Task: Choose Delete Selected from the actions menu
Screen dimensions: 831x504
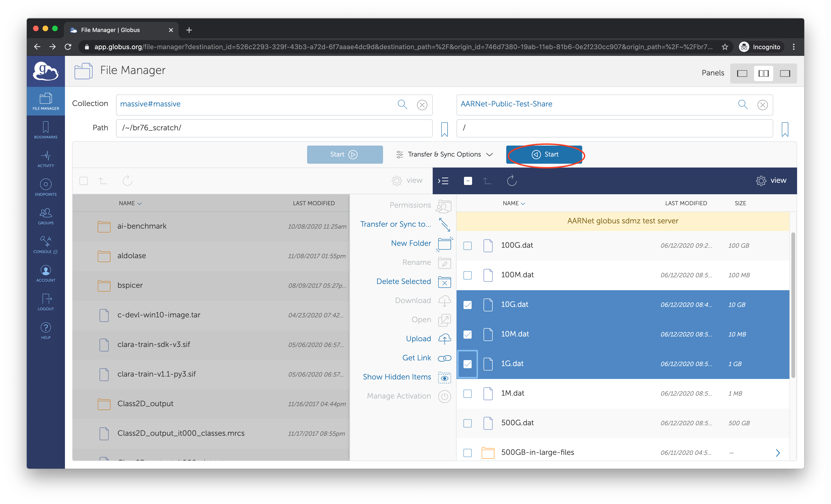Action: coord(403,282)
